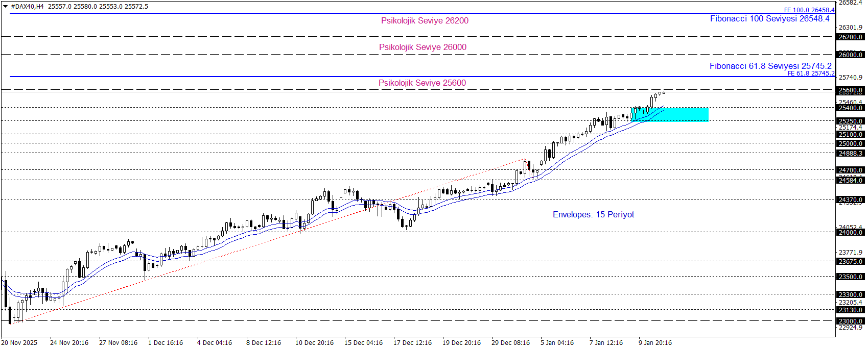
Task: Click the 25250.0 price tag
Action: (x=850, y=121)
